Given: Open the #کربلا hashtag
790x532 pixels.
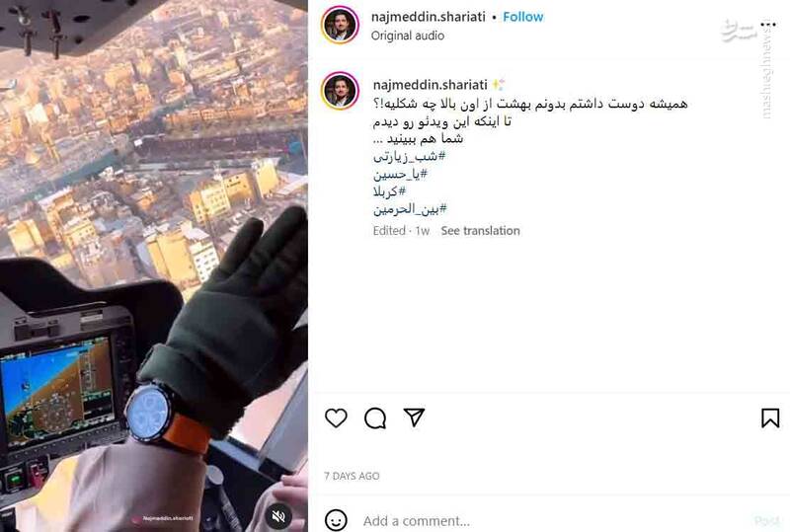Looking at the screenshot, I should 389,191.
